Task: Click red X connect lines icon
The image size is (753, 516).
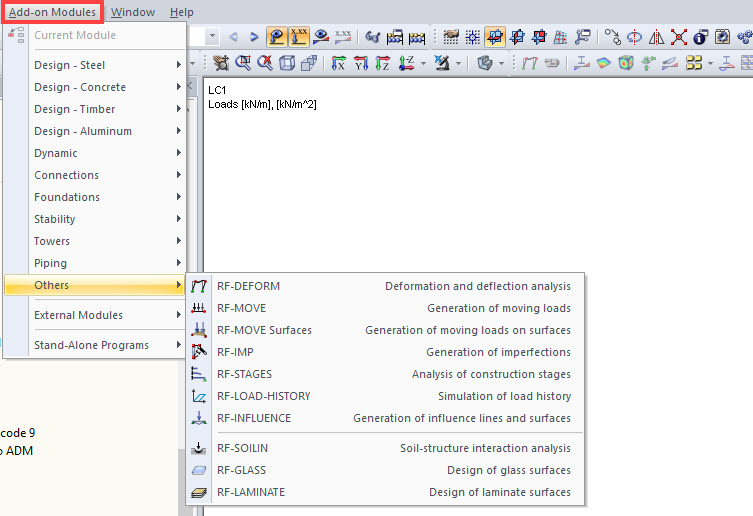Action: tap(679, 37)
